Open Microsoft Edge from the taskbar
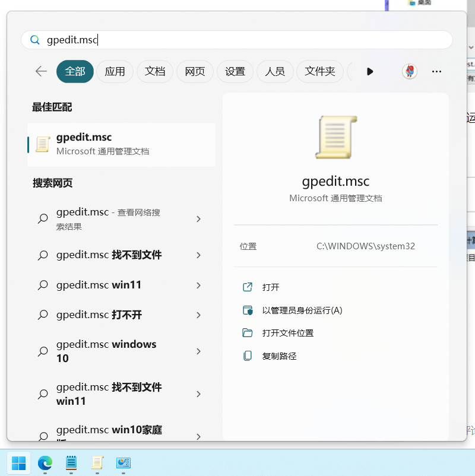The width and height of the screenshot is (475, 476). tap(45, 464)
